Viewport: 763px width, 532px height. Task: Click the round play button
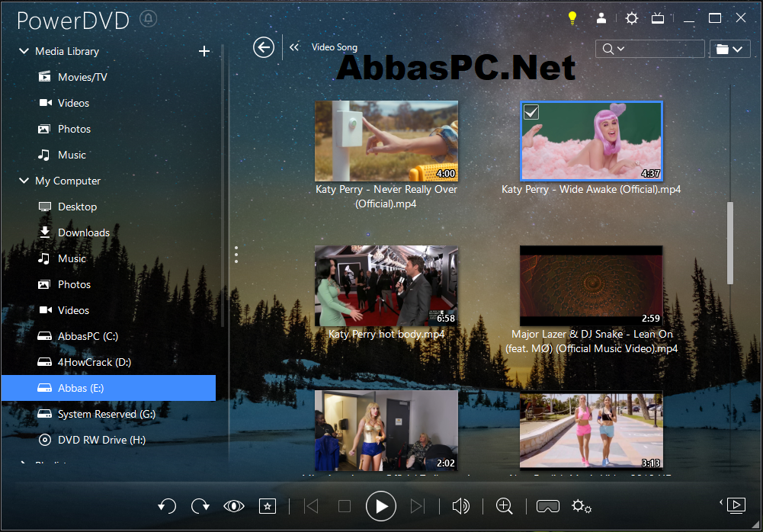[381, 506]
